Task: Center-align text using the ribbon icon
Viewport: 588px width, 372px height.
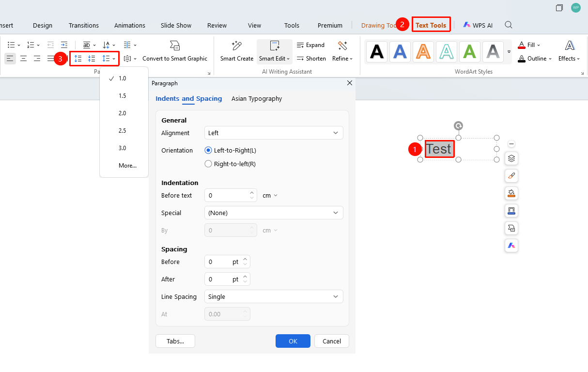Action: [x=23, y=59]
